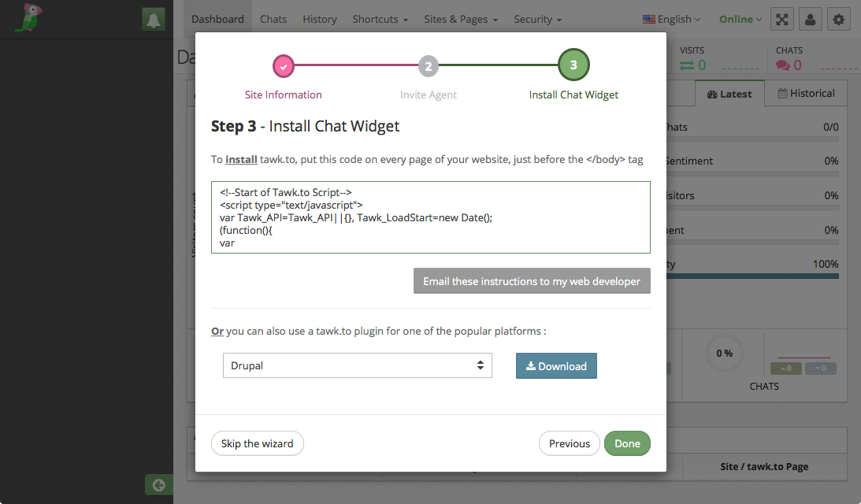The height and width of the screenshot is (504, 861).
Task: Collapse sidebar with the green arrow button
Action: [158, 485]
